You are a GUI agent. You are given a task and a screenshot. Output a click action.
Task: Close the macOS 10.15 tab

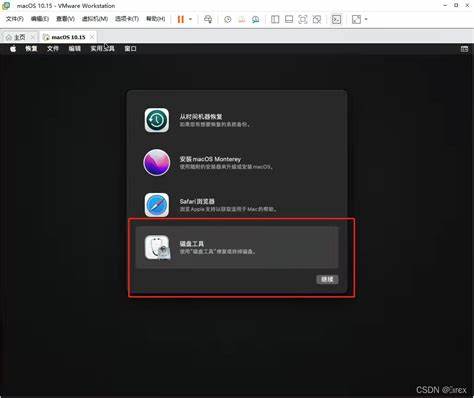(92, 37)
